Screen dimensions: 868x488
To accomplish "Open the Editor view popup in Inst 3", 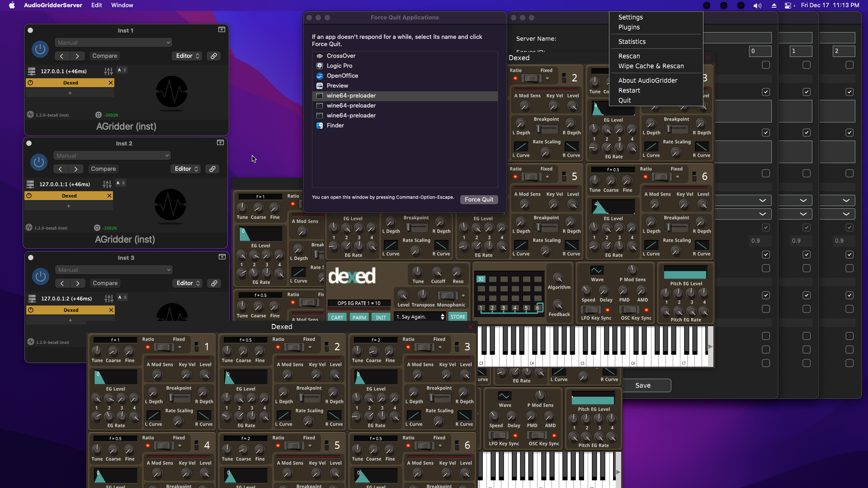I will (188, 283).
